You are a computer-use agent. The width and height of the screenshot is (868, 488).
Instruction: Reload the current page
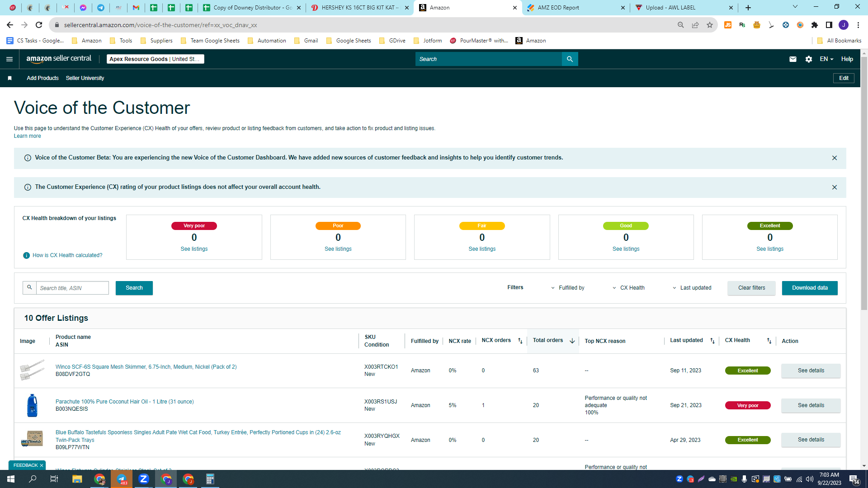[x=39, y=25]
